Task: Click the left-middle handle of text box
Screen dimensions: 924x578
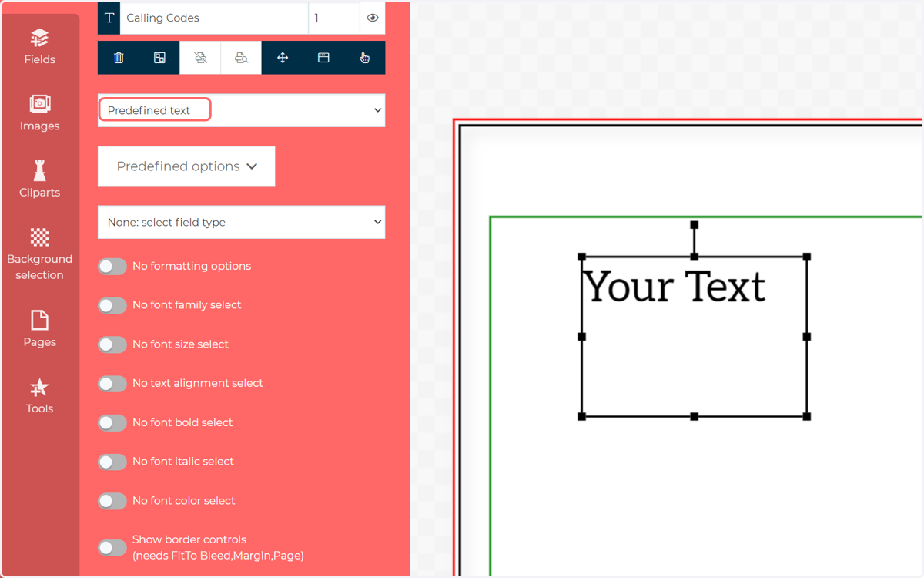Action: tap(581, 337)
